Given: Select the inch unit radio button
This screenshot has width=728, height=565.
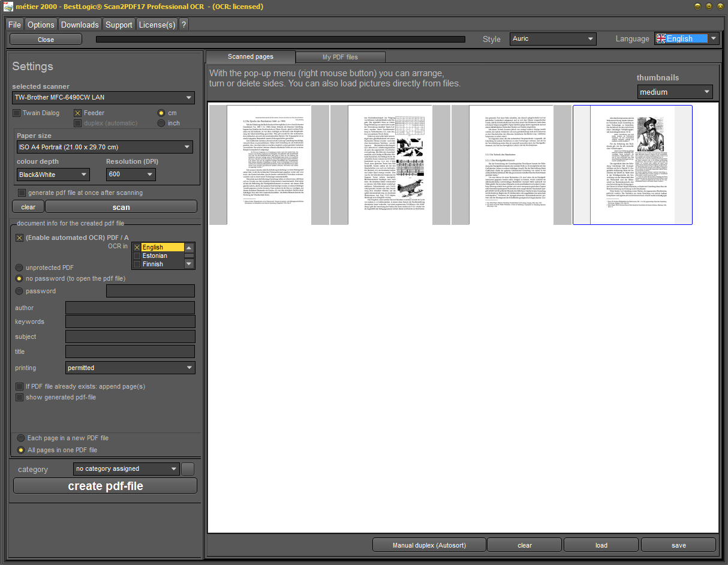Looking at the screenshot, I should 161,123.
